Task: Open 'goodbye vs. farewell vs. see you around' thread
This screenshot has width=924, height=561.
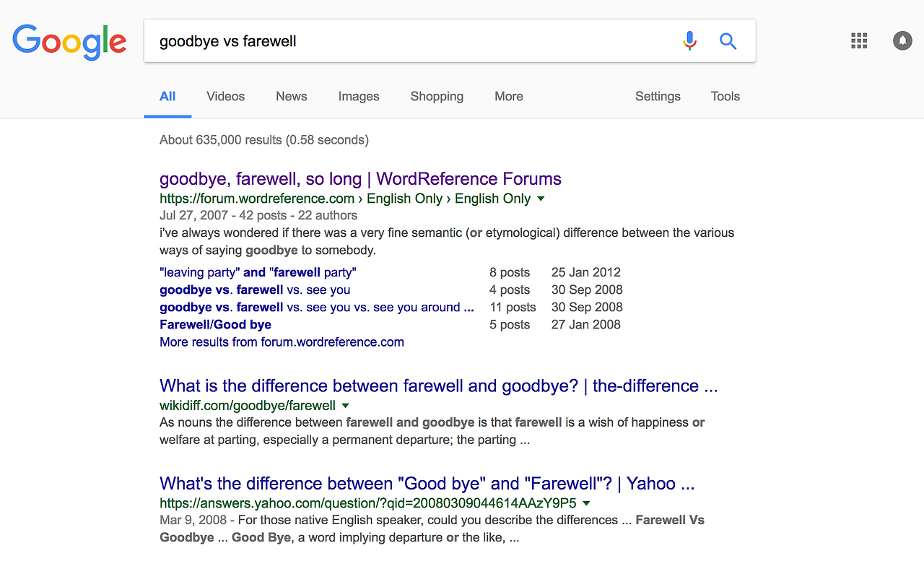Action: [317, 307]
